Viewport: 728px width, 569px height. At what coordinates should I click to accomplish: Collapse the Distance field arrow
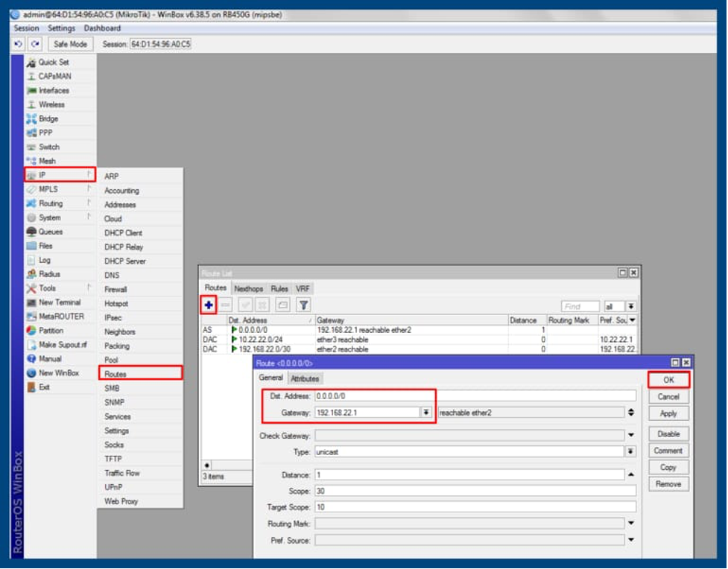(x=631, y=474)
